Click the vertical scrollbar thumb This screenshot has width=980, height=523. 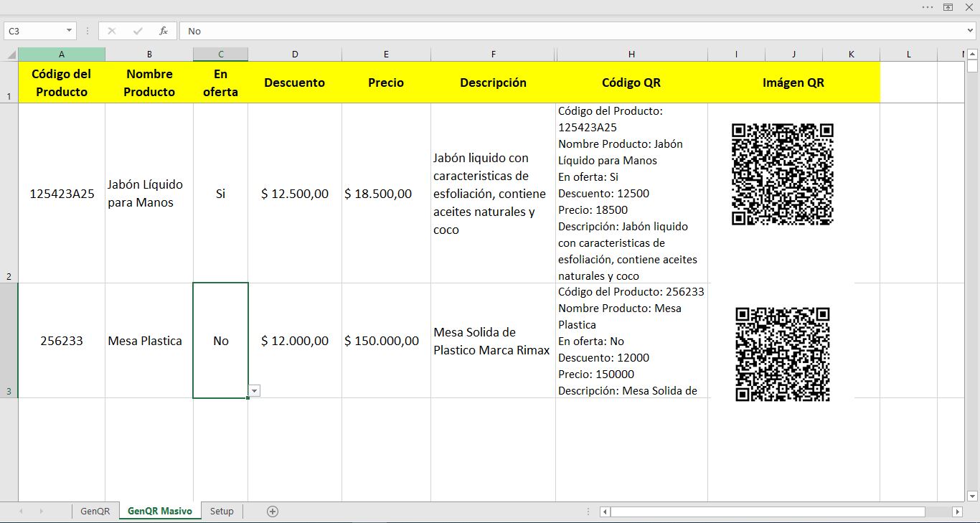pyautogui.click(x=972, y=66)
